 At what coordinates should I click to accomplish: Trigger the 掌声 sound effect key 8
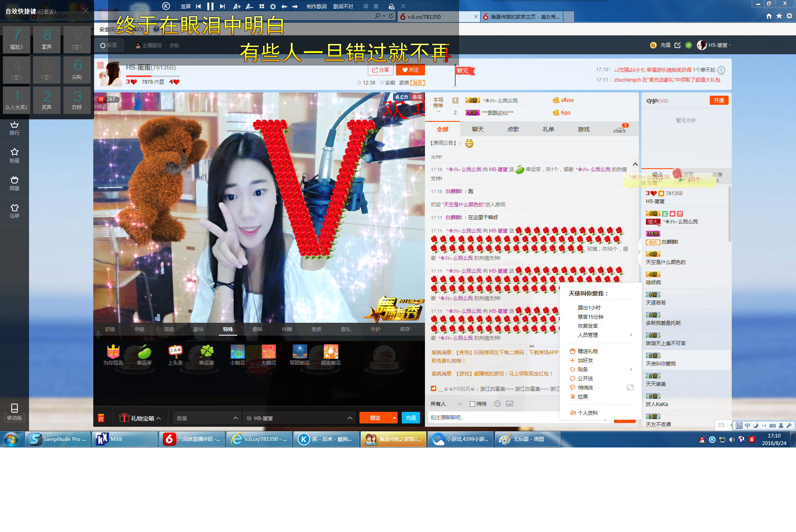tap(47, 39)
